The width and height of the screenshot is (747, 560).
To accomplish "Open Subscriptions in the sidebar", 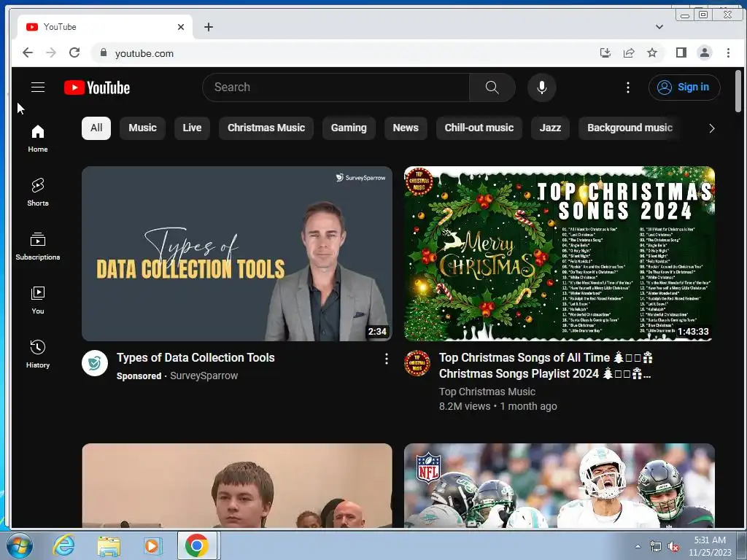I will [38, 246].
